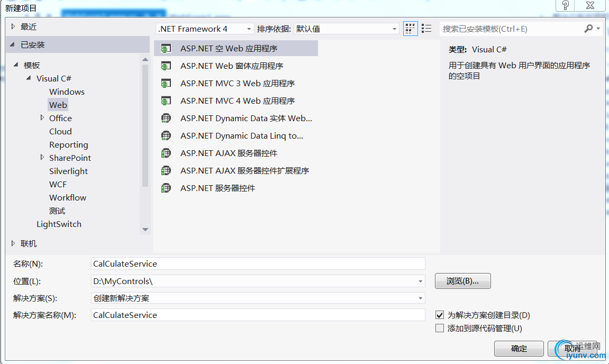Click the ASP.NET 空 Web 应用程序 template icon
609x364 pixels.
tap(166, 49)
